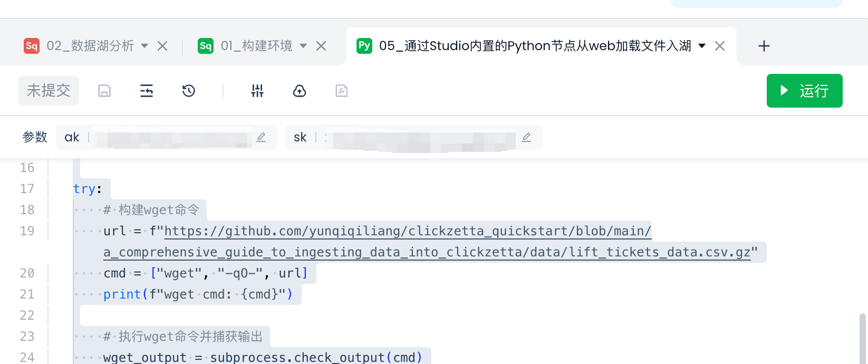Click the format code icon
The image size is (868, 364).
(147, 91)
